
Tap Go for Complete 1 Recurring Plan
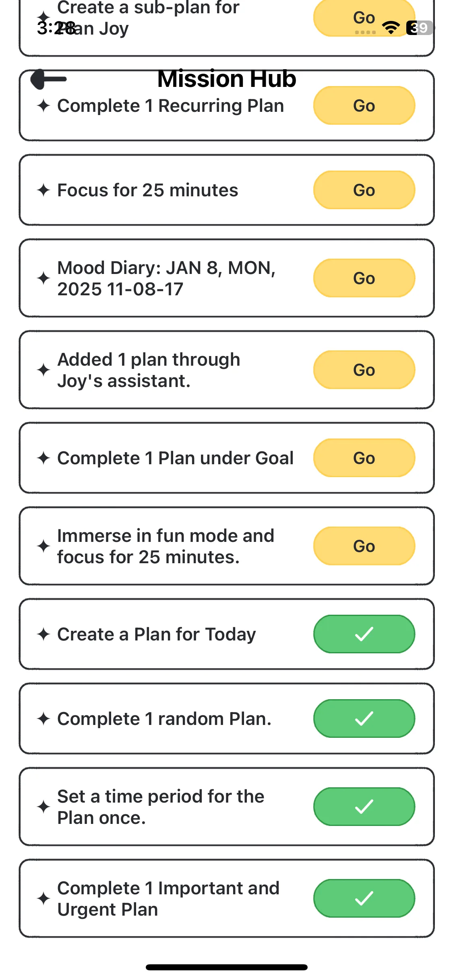pyautogui.click(x=364, y=106)
